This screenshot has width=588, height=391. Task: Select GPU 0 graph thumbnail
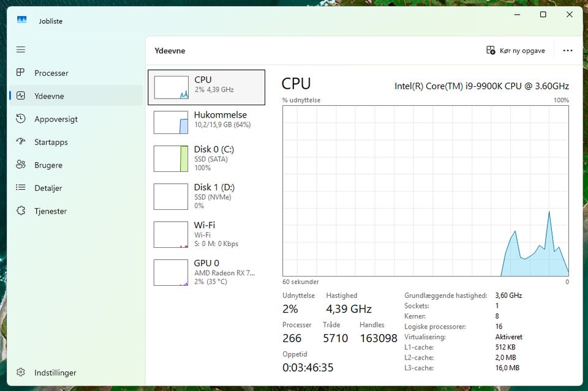[171, 273]
